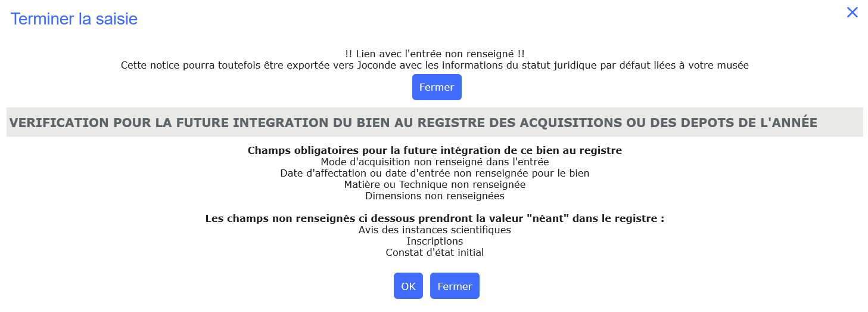This screenshot has width=868, height=312.
Task: Click the "Inscriptions" entry
Action: [x=434, y=241]
